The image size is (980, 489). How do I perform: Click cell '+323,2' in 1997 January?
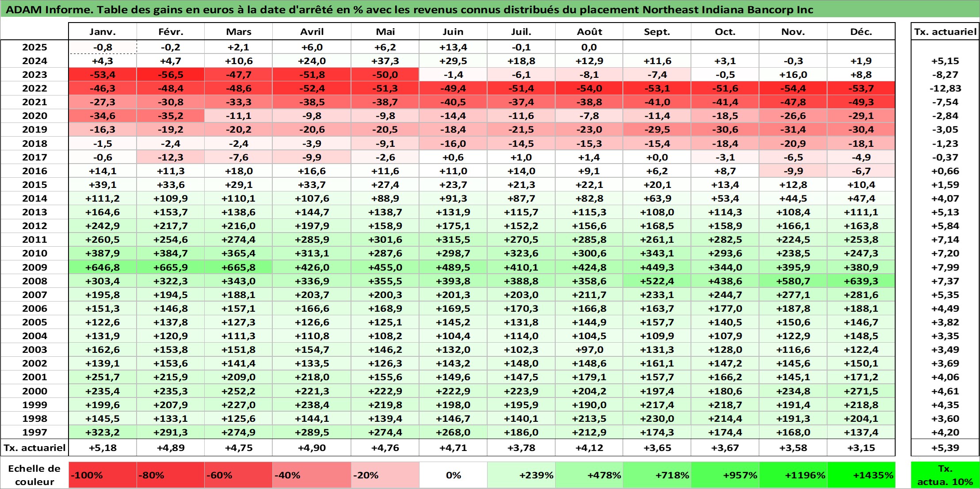pos(103,432)
